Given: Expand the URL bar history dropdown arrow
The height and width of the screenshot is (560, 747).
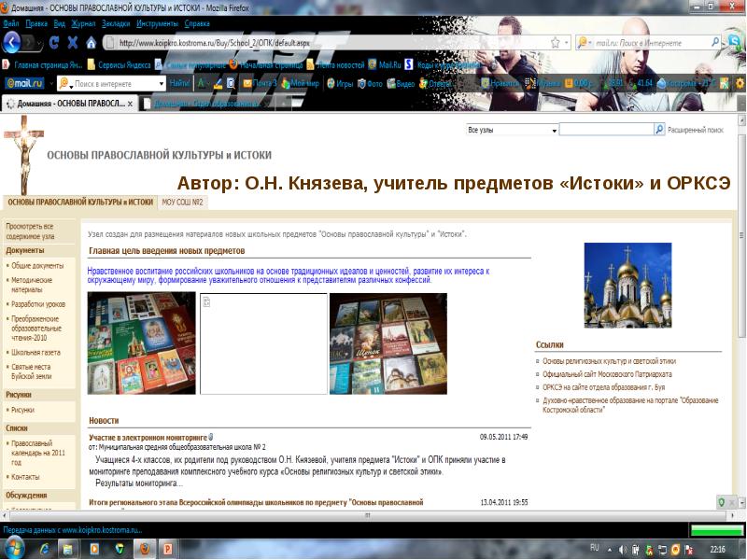Looking at the screenshot, I should 567,43.
